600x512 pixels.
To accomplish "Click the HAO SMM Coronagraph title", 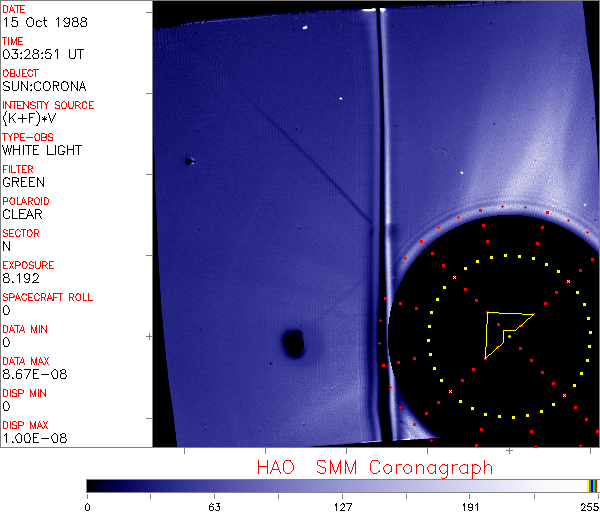I will point(375,467).
